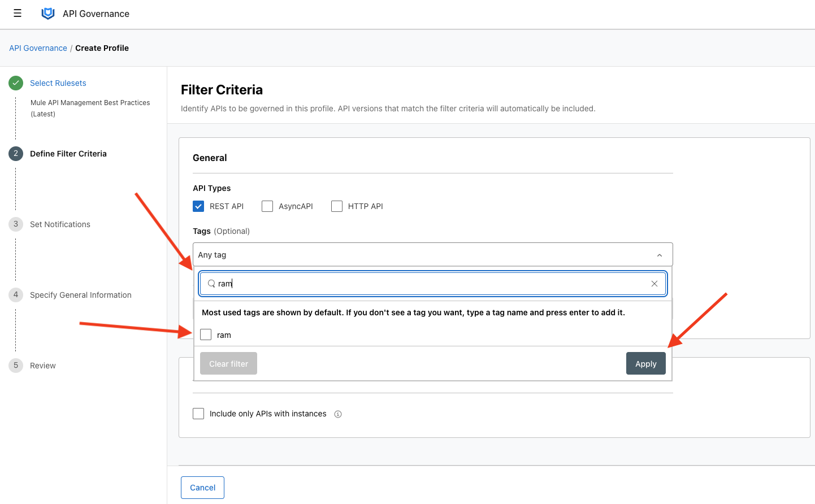The image size is (815, 504).
Task: Click the Apply button
Action: coord(645,364)
